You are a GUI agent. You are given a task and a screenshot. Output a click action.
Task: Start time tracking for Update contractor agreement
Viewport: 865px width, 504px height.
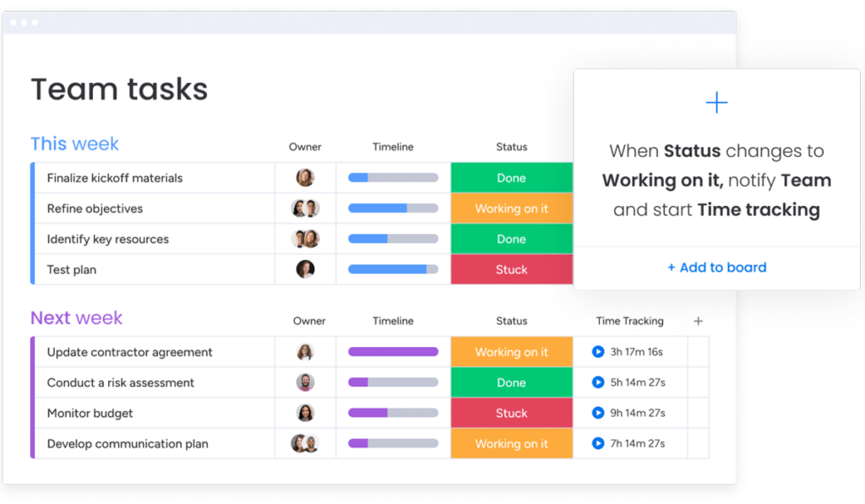(x=598, y=352)
